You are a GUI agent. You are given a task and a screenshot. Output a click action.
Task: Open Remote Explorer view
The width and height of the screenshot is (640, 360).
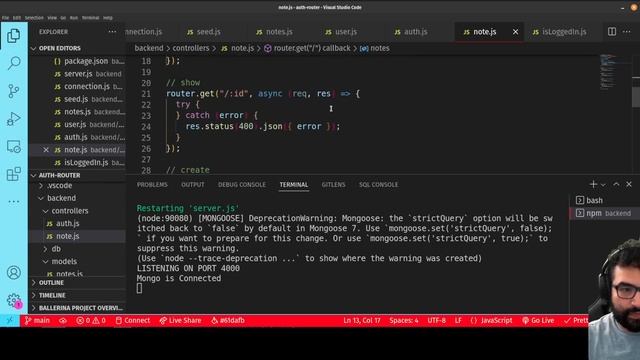click(13, 147)
